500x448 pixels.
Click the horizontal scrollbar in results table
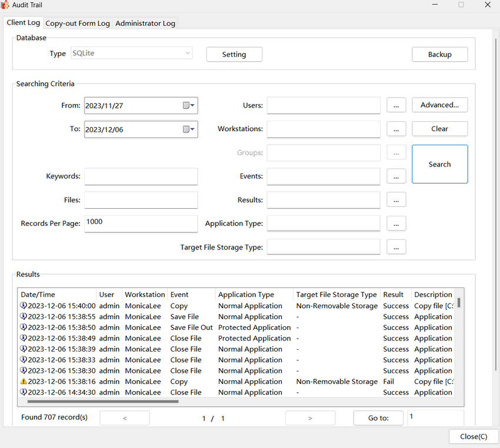(x=103, y=402)
